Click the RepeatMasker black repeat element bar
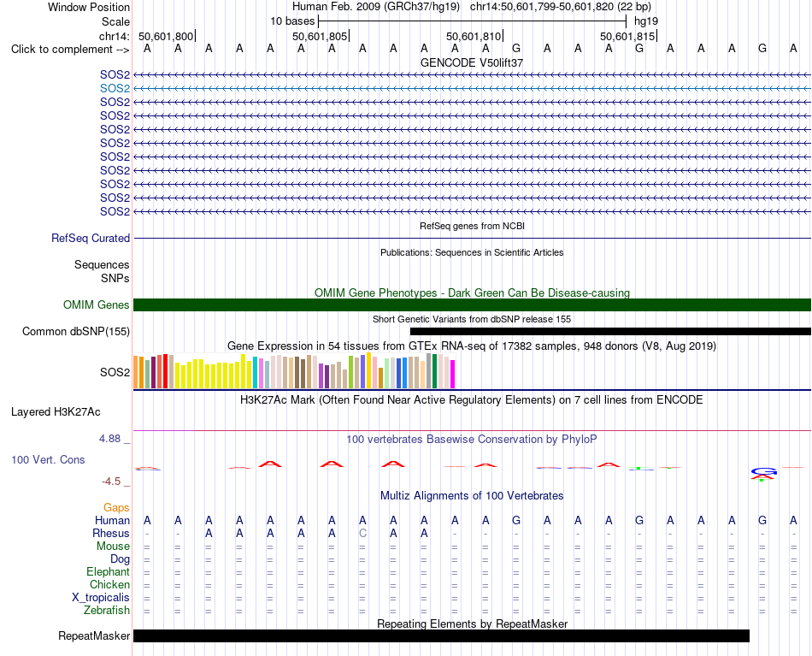 coord(441,635)
